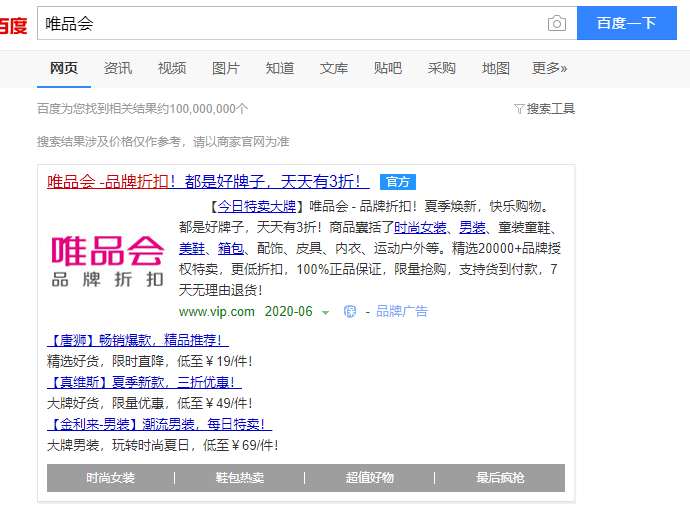Switch to the 采购 tab
Screen dimensions: 690x508
pos(442,69)
